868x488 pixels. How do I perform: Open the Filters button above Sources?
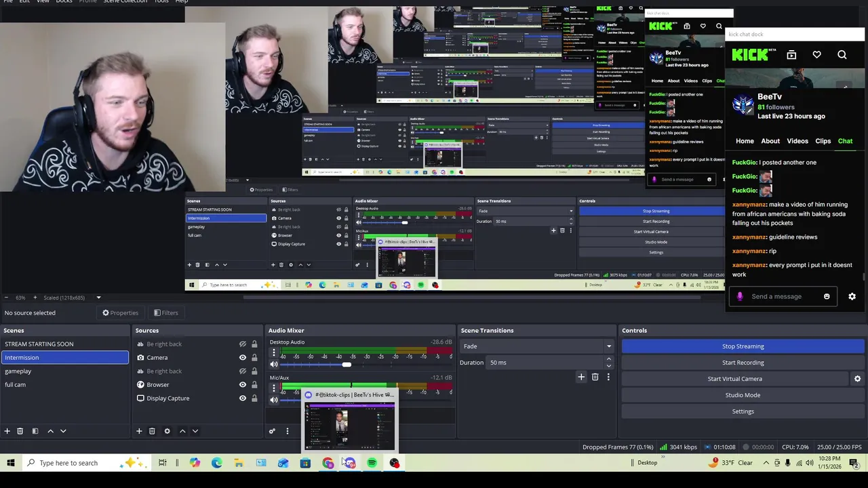tap(165, 312)
